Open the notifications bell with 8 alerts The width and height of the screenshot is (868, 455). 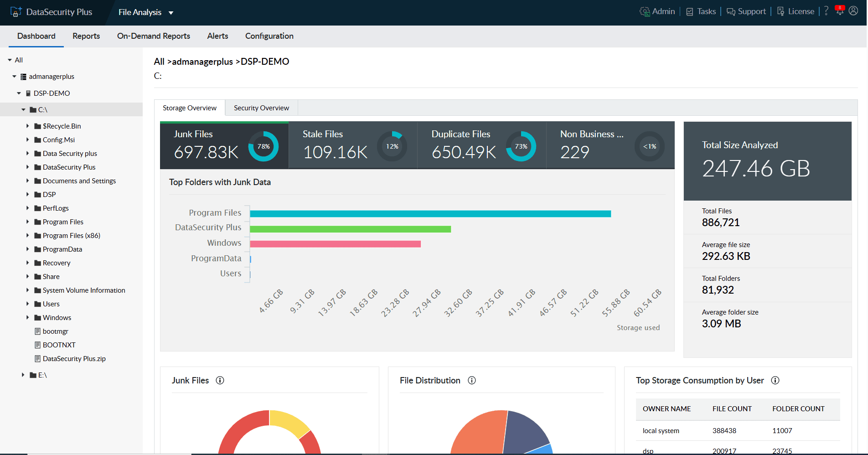click(x=840, y=11)
